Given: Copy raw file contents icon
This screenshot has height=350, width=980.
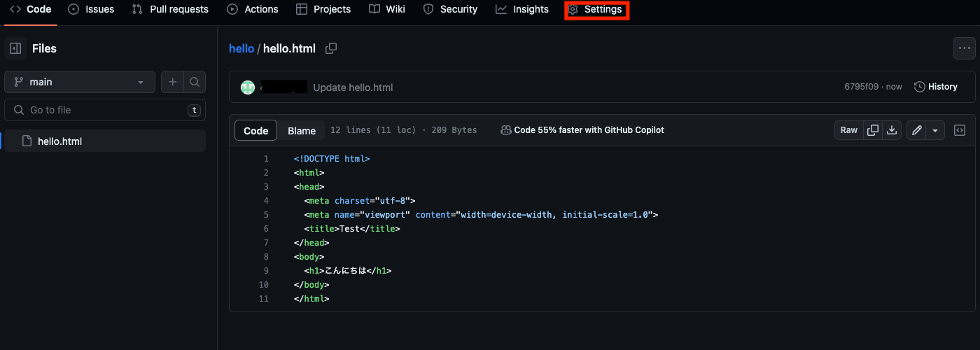Looking at the screenshot, I should pyautogui.click(x=873, y=130).
